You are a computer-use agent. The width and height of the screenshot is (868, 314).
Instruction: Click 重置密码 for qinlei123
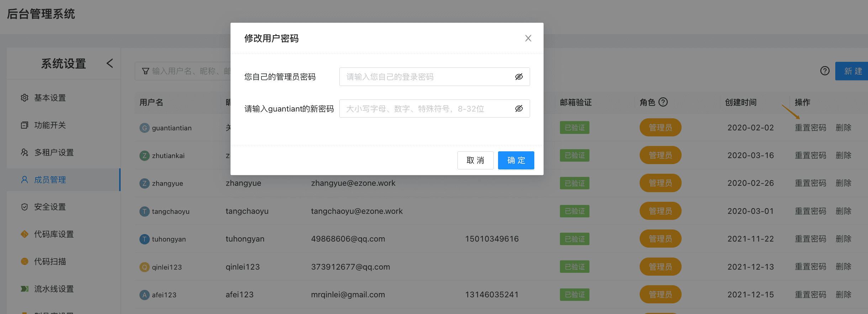pyautogui.click(x=810, y=266)
